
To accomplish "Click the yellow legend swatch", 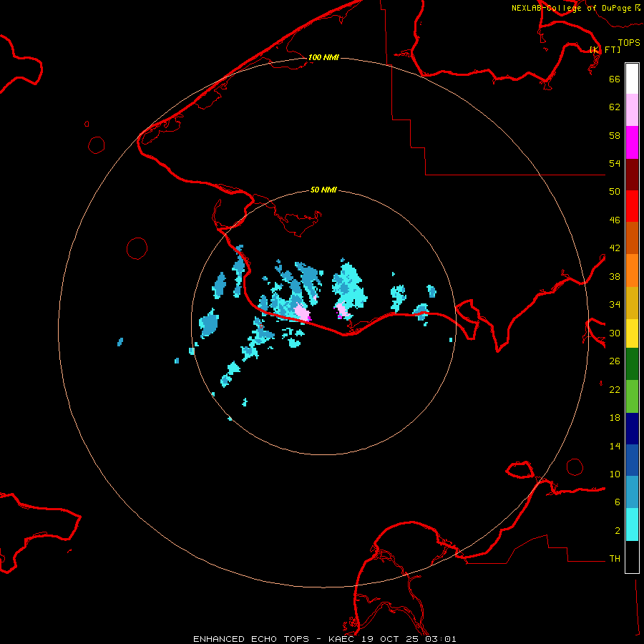I will [x=632, y=333].
